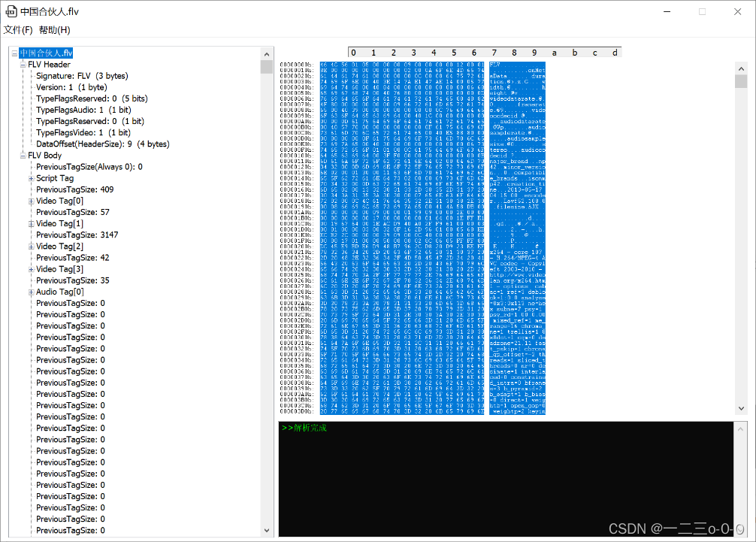Select PreviousTagSize(Always 0): 0 row

pos(89,167)
